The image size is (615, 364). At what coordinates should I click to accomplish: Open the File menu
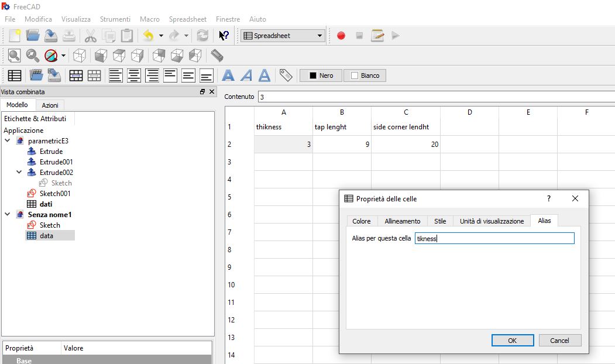point(10,19)
